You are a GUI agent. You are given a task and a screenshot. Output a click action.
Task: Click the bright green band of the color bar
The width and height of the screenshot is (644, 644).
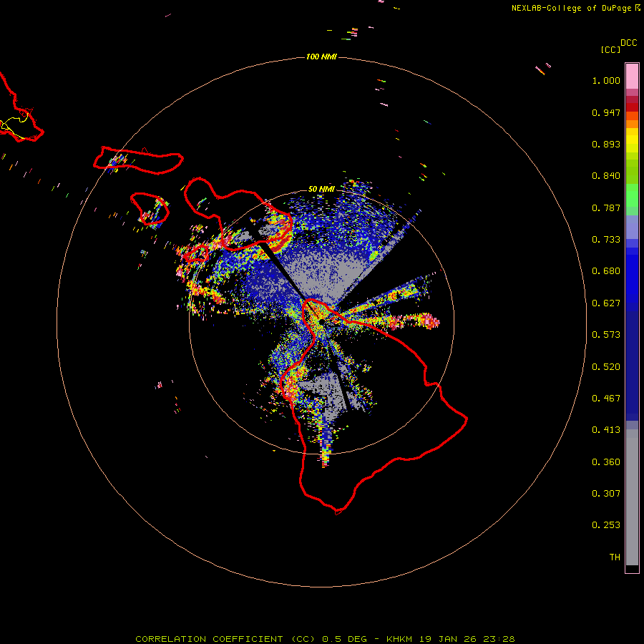click(x=632, y=195)
